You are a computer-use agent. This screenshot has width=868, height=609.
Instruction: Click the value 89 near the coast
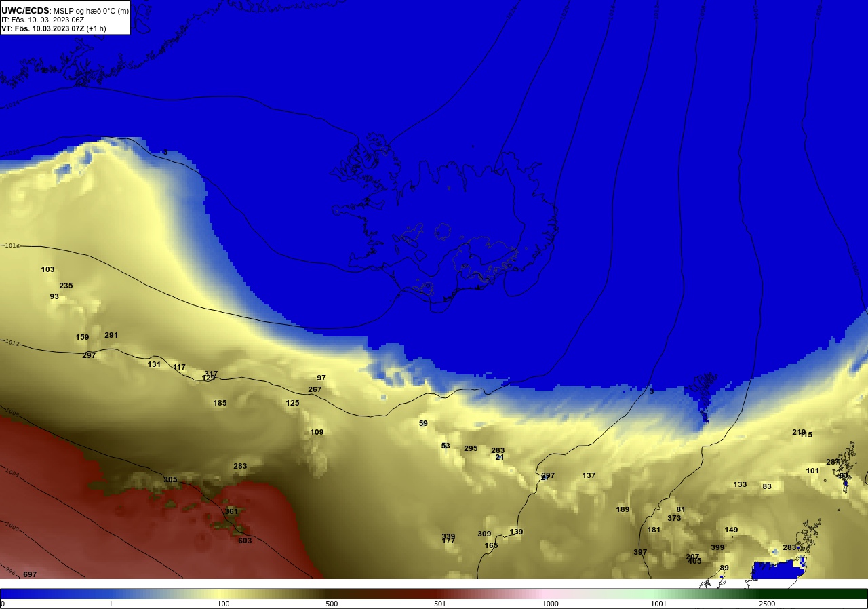point(724,568)
